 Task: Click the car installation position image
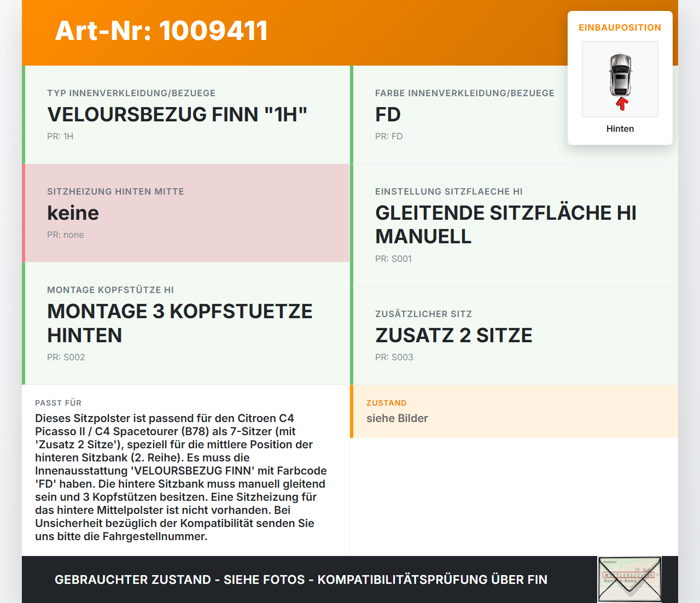(x=620, y=79)
